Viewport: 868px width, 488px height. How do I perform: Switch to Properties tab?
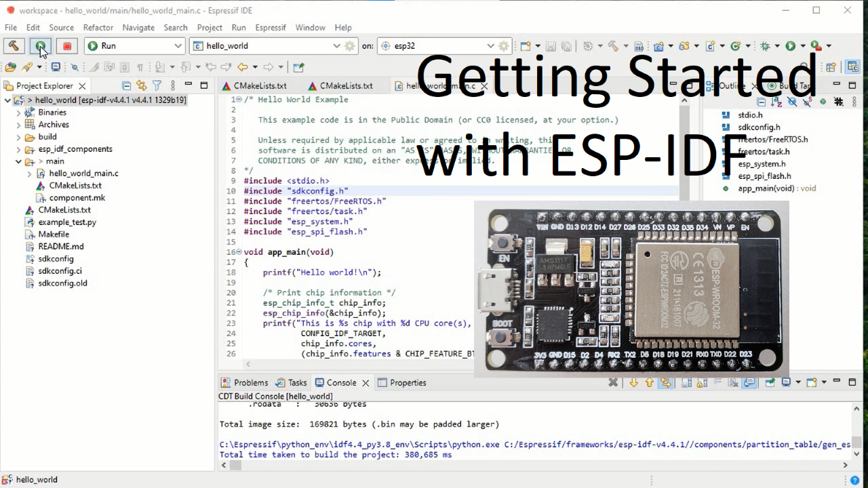[x=402, y=383]
